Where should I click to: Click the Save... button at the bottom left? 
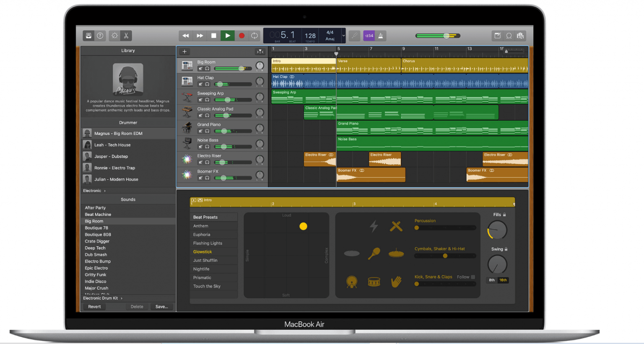coord(162,307)
